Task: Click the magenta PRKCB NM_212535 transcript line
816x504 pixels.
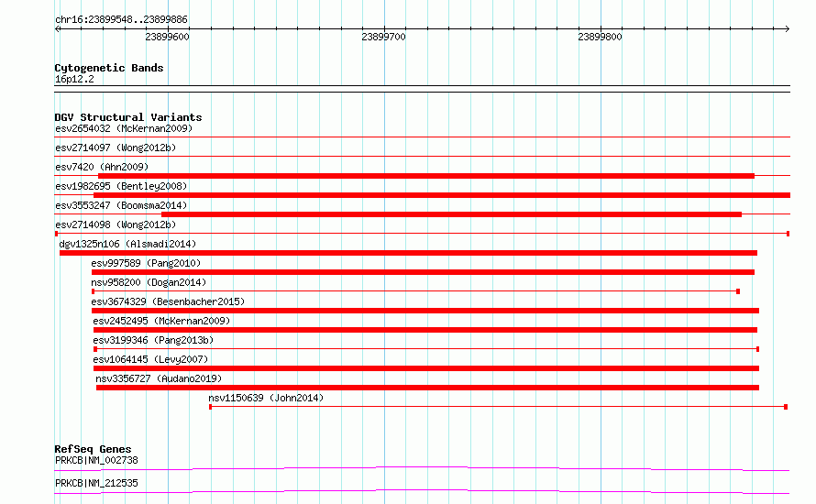Action: pos(422,491)
